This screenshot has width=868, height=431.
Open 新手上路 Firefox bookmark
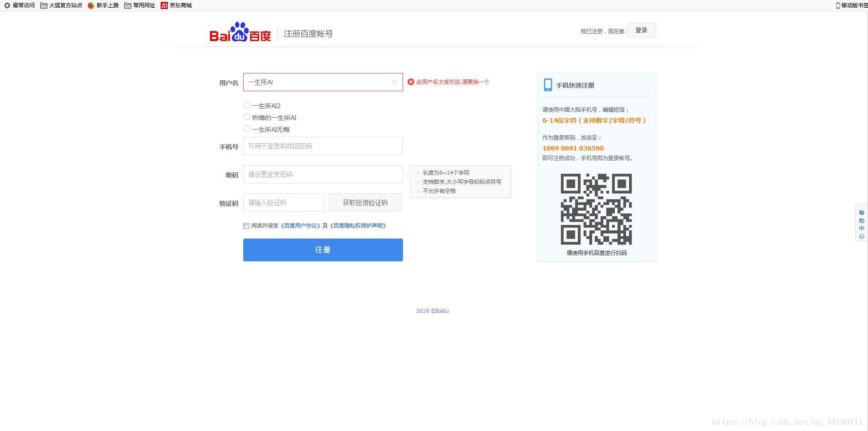(x=103, y=5)
